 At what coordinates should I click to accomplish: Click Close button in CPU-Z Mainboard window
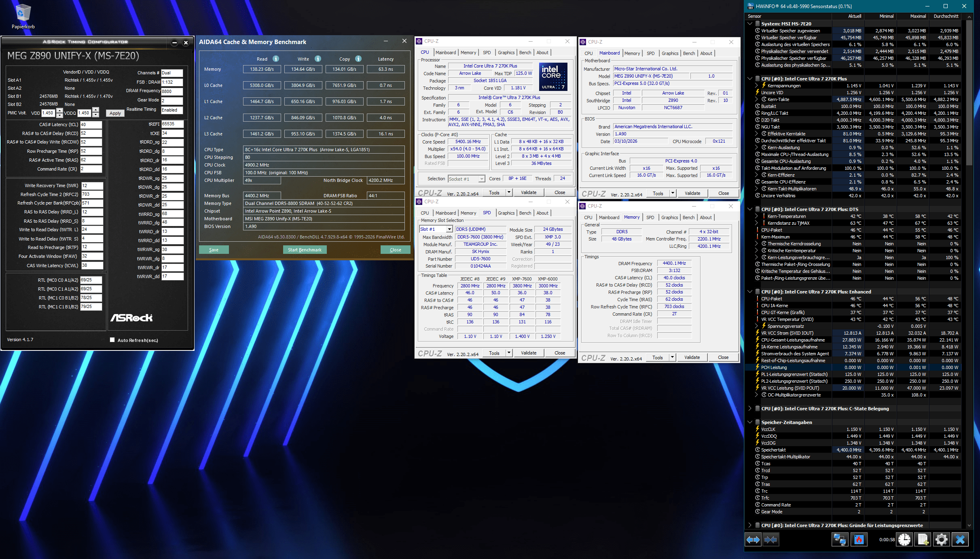(724, 193)
